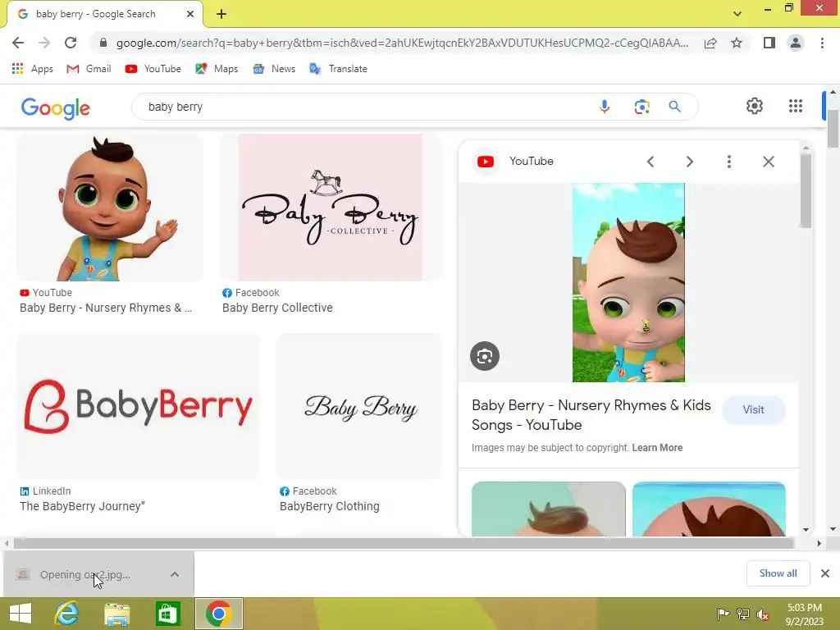This screenshot has height=630, width=840.
Task: Show previous image in preview panel
Action: click(x=651, y=162)
